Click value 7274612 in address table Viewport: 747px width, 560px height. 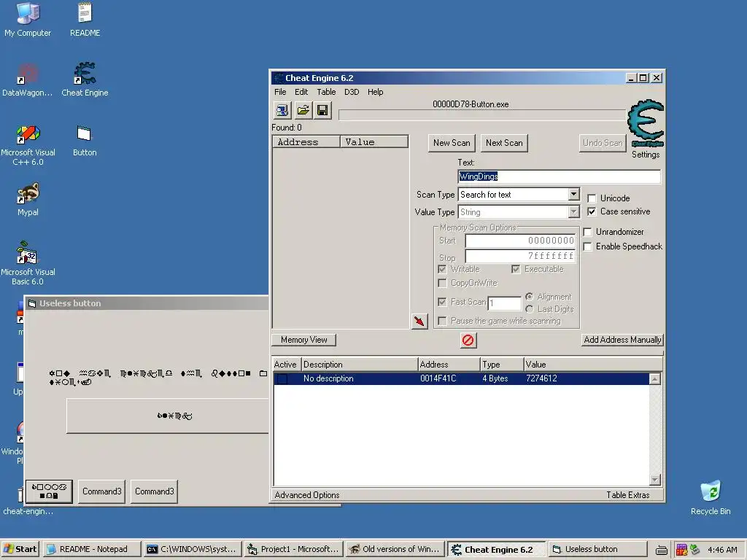click(541, 378)
